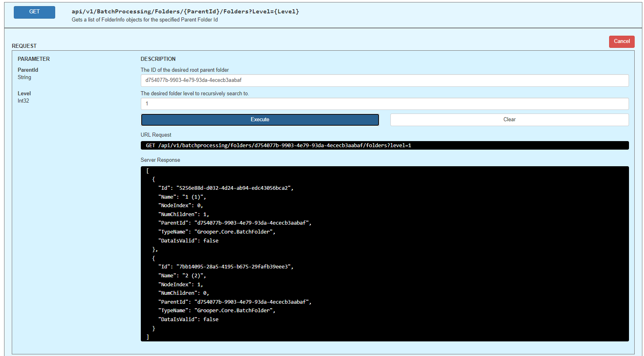Screen dimensions: 644x356
Task: Select the ParentId parameter name label
Action: tap(28, 70)
